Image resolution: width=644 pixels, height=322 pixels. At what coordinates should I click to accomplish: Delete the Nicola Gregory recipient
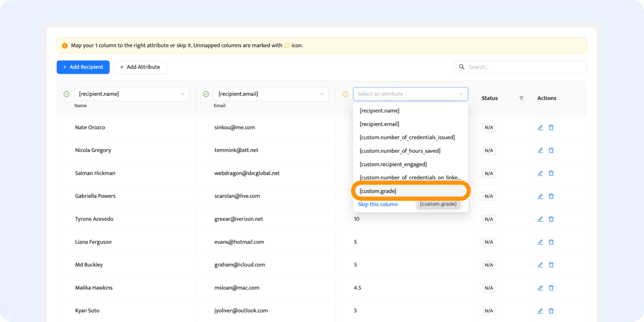pyautogui.click(x=551, y=150)
